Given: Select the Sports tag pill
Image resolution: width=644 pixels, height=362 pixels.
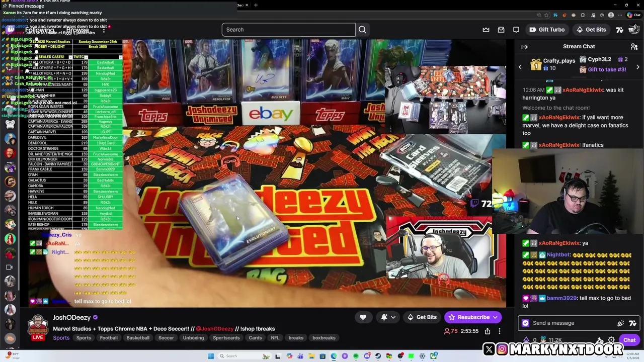Looking at the screenshot, I should click(x=84, y=338).
